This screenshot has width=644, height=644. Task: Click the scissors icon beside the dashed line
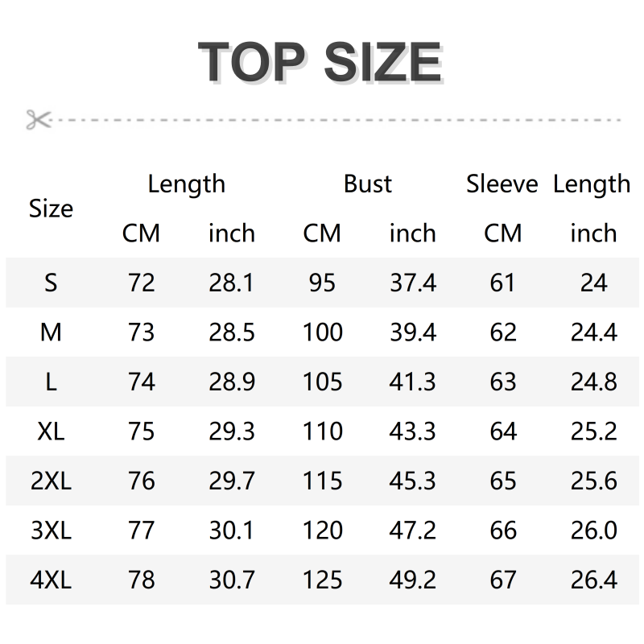point(37,120)
